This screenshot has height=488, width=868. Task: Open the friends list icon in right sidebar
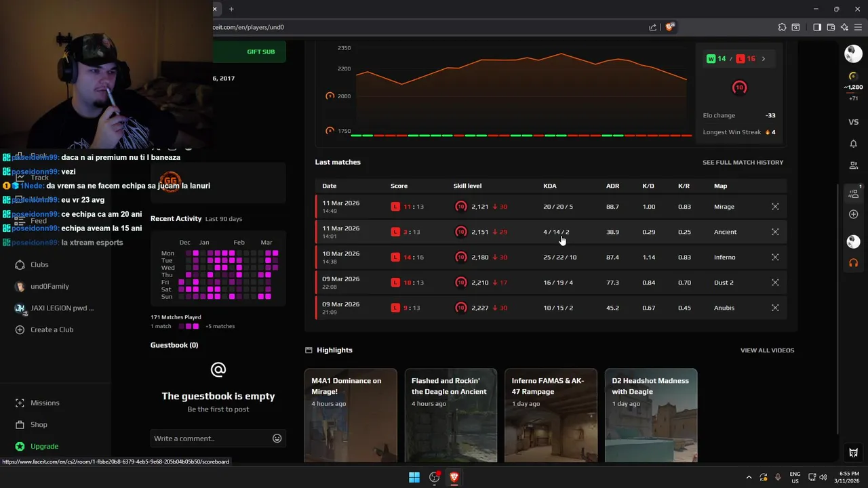pyautogui.click(x=853, y=165)
